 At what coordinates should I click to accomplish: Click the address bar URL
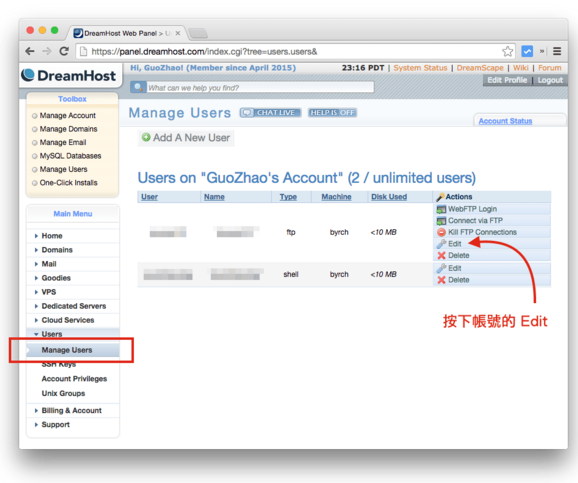pyautogui.click(x=204, y=51)
